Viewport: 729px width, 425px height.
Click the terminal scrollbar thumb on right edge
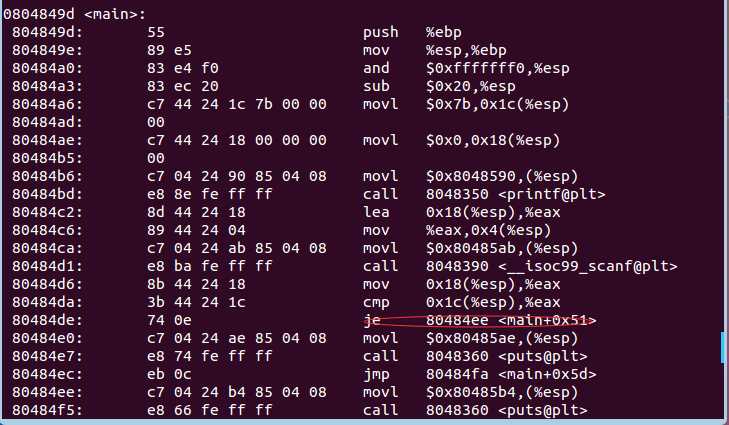[x=723, y=347]
